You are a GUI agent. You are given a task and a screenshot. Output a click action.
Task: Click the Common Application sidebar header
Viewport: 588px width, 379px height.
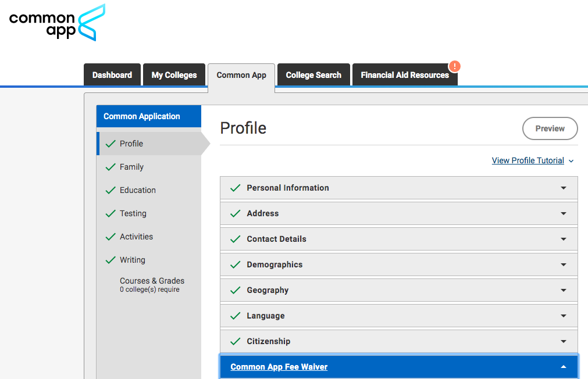[x=149, y=116]
